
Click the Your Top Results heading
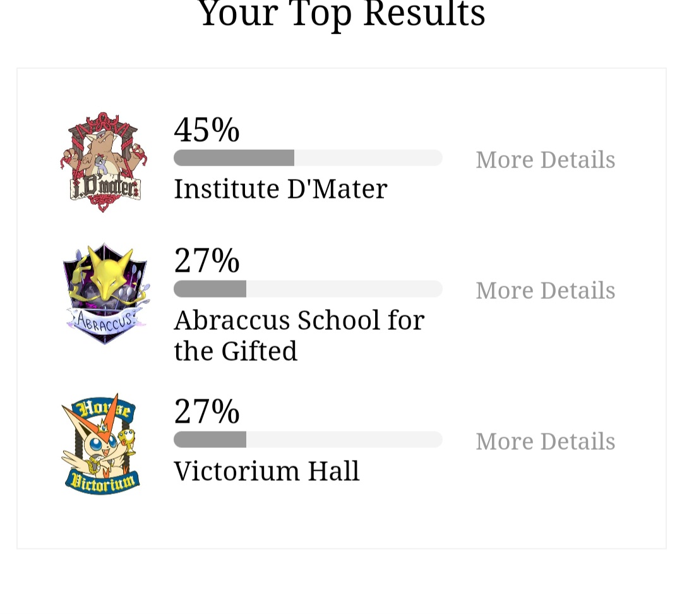[x=342, y=14]
